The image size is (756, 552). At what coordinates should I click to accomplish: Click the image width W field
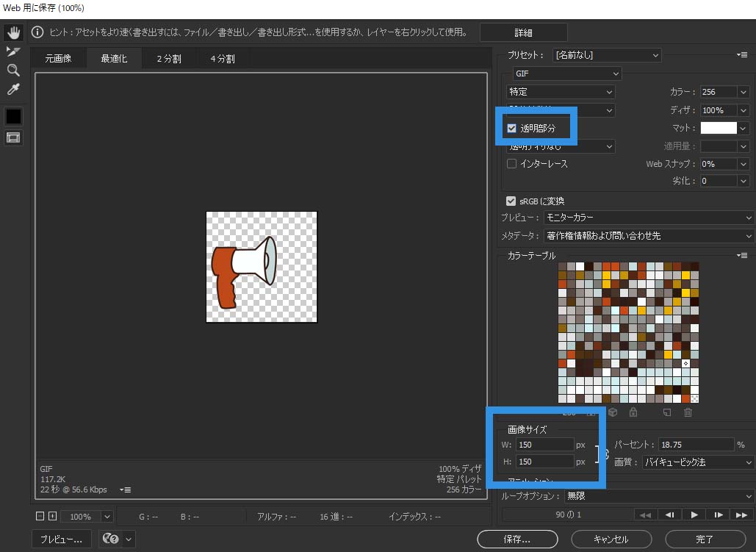544,445
